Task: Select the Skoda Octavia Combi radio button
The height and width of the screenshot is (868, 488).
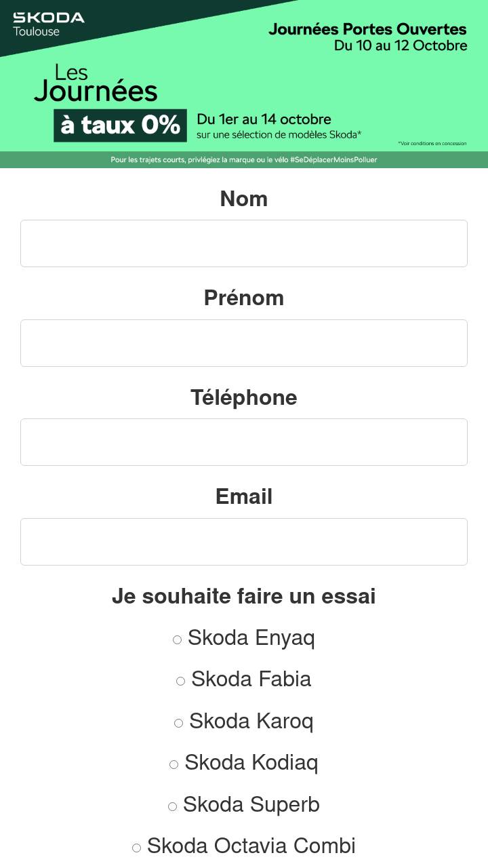Action: pos(137,848)
